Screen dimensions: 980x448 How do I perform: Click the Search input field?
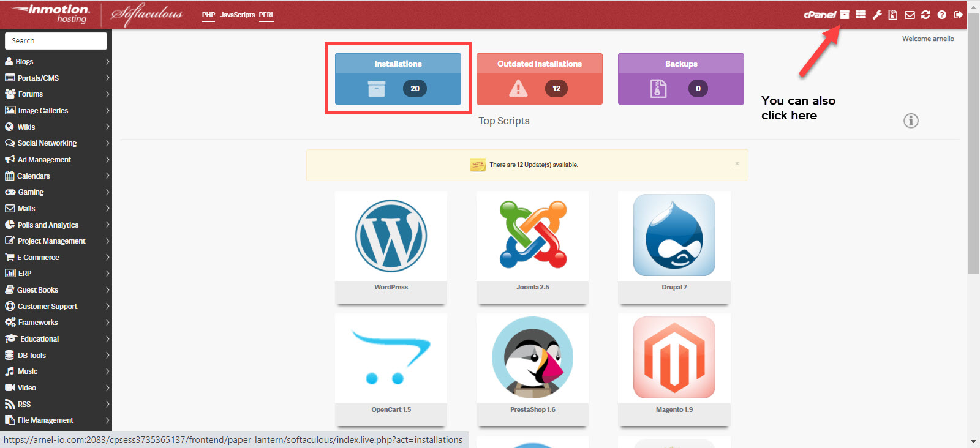(56, 41)
